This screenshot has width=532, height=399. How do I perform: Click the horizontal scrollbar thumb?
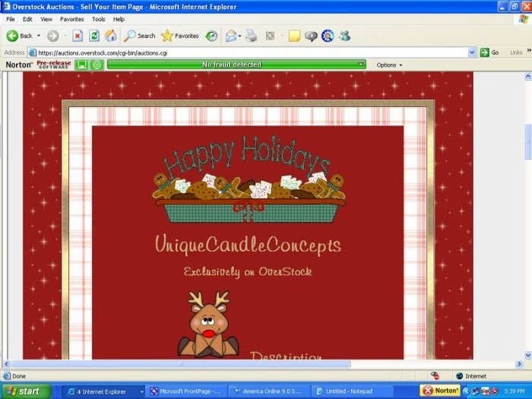[x=181, y=364]
